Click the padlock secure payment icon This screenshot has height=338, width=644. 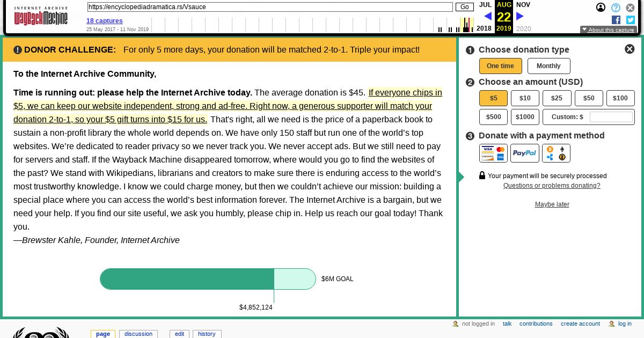pyautogui.click(x=482, y=175)
